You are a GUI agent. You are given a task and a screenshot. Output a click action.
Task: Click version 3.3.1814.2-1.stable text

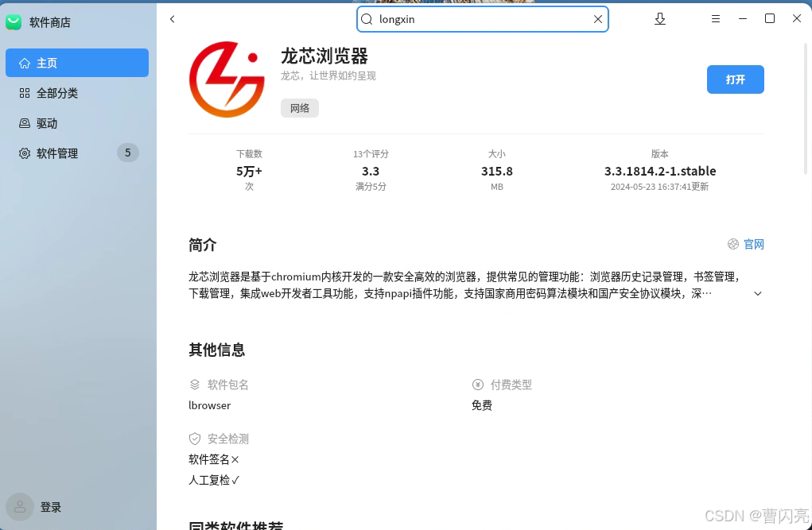tap(660, 172)
